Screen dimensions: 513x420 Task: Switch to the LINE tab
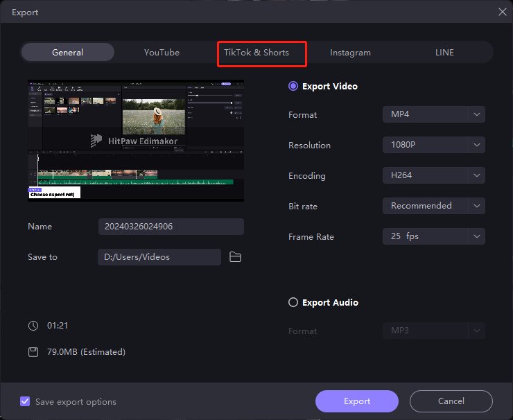[444, 53]
